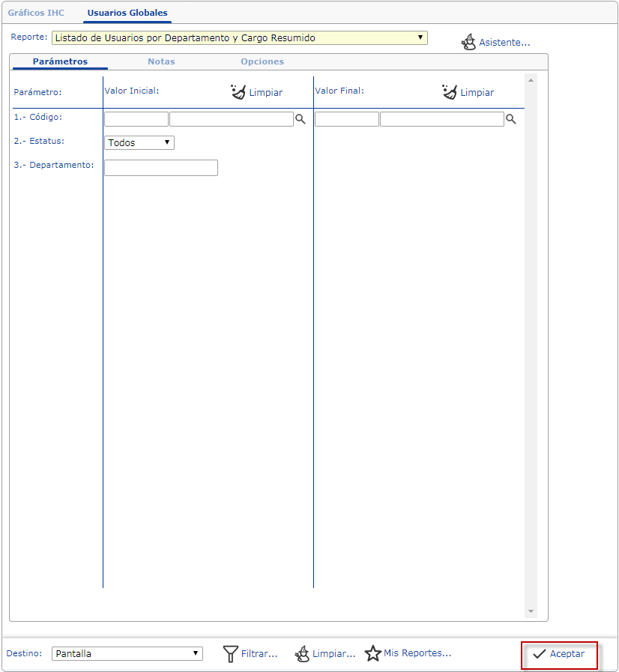Click search magnifier for final Código
The image size is (619, 672).
point(511,119)
